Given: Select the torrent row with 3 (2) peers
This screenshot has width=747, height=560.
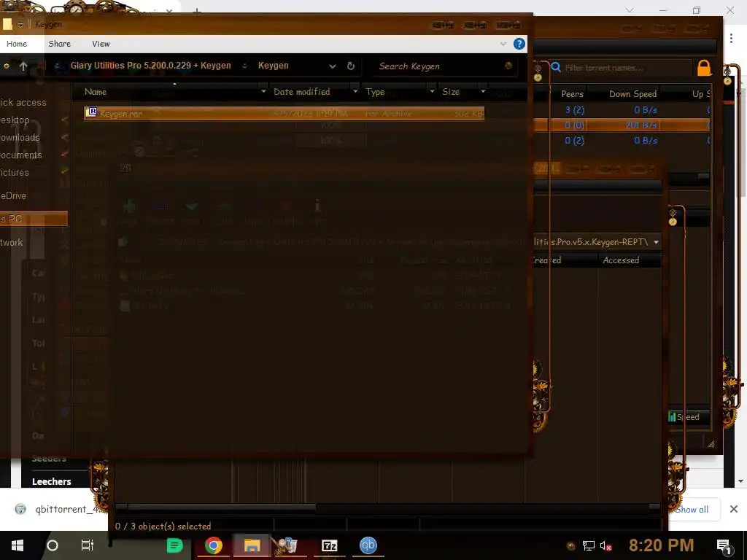Looking at the screenshot, I should pos(622,110).
